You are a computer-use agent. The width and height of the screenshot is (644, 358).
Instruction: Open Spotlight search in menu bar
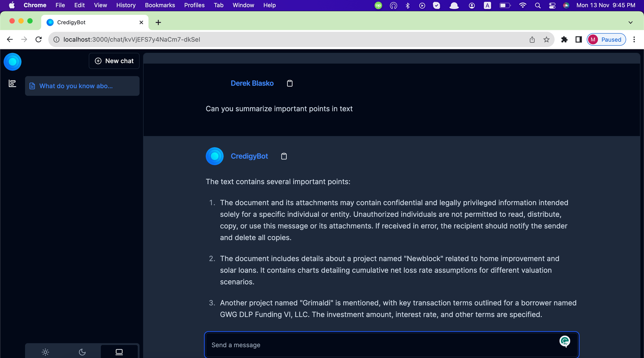point(538,5)
